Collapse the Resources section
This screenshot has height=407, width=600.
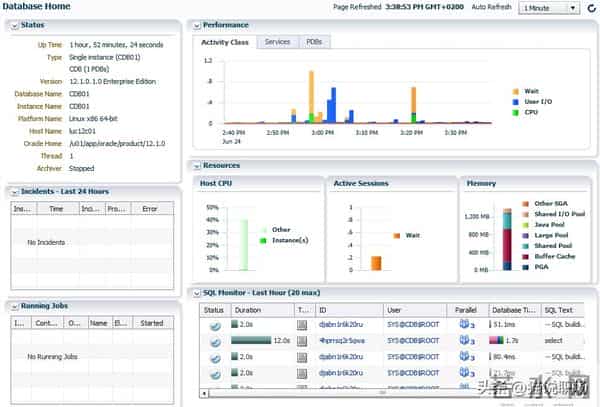point(196,165)
